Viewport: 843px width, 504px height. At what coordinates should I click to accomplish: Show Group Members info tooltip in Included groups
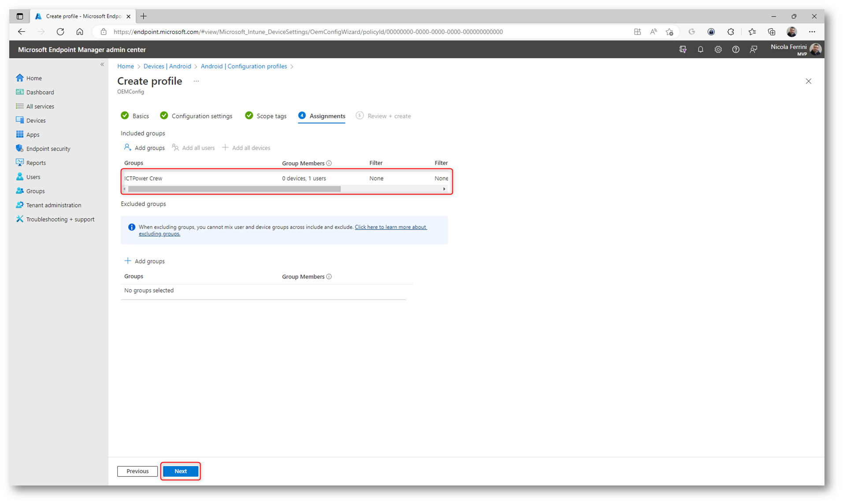tap(329, 163)
